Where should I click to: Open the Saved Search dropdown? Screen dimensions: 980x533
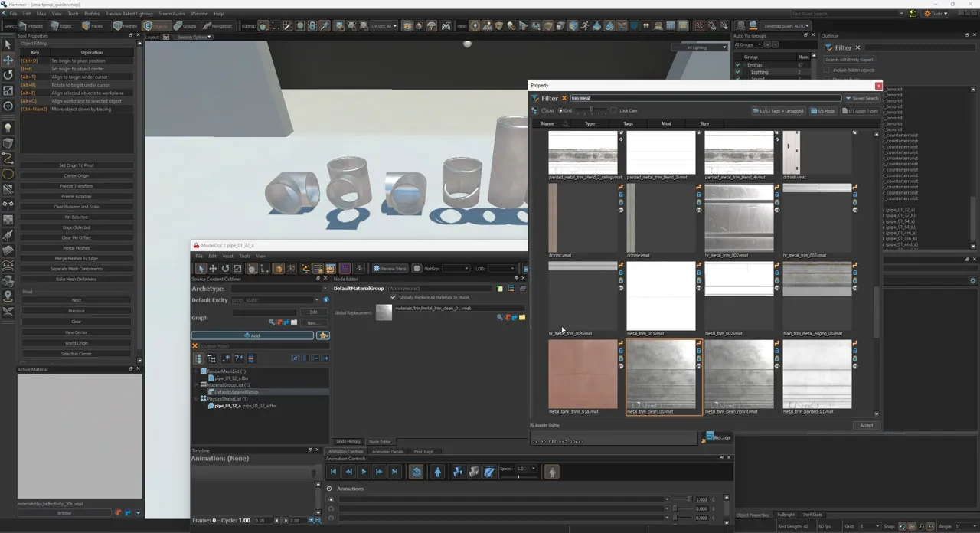coord(861,98)
